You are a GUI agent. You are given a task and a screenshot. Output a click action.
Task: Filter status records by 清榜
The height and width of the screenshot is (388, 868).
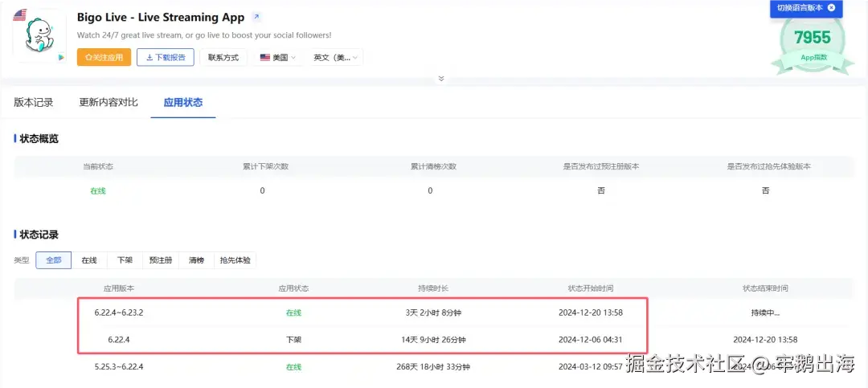[197, 260]
